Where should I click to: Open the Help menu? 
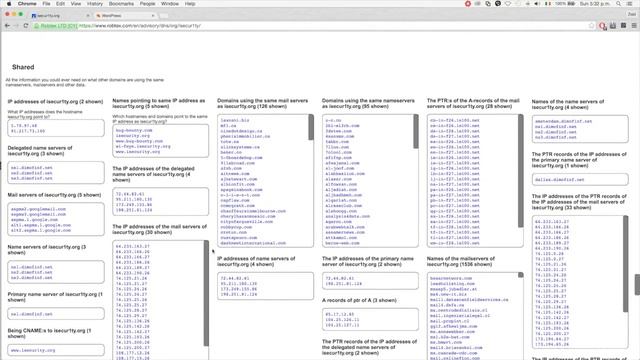pyautogui.click(x=190, y=4)
